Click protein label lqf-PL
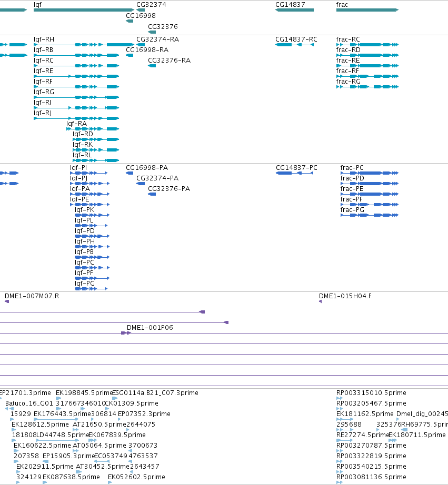448x485 pixels. (84, 220)
